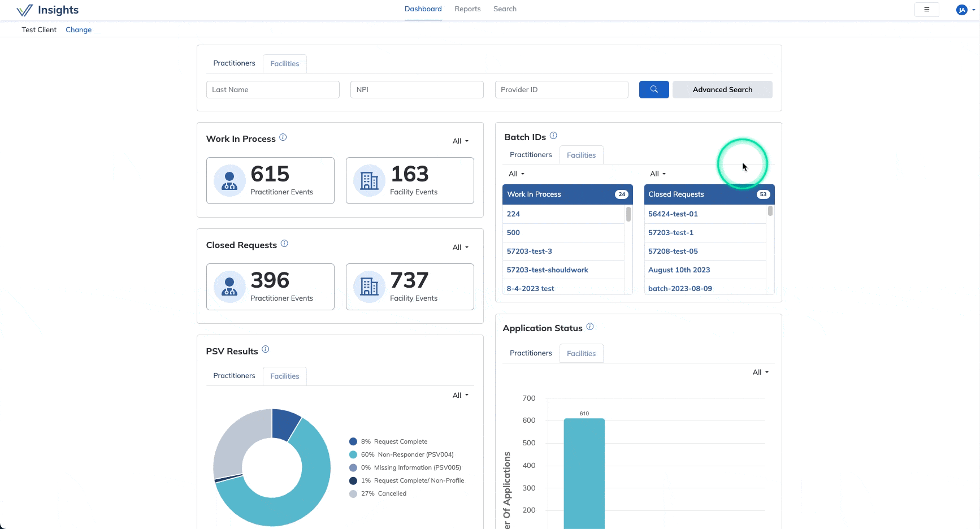Open the PSV Results All filter dropdown

(x=460, y=396)
